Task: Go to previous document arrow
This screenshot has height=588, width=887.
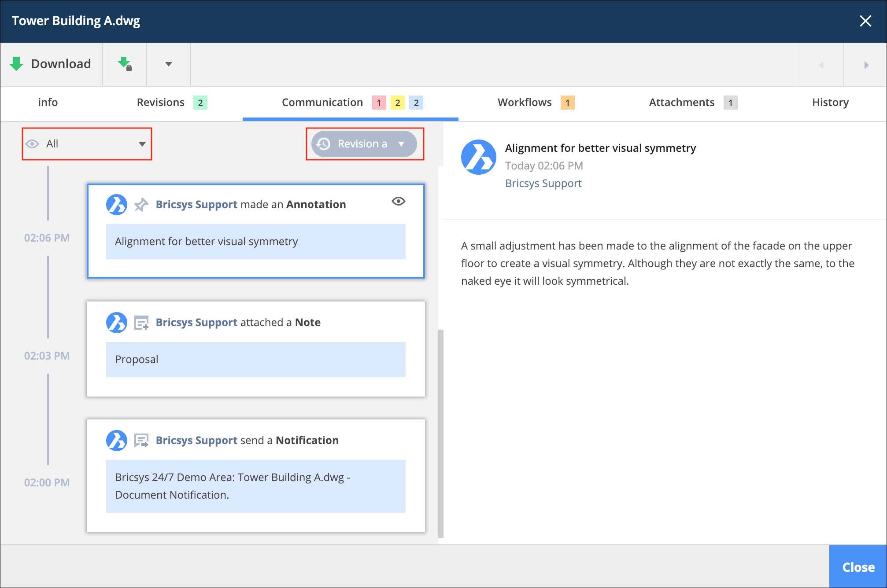Action: tap(821, 65)
